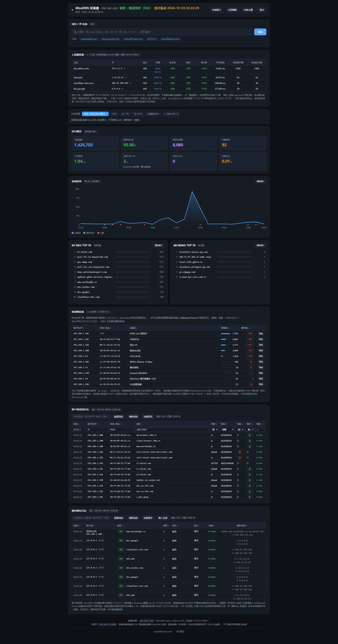Click 清除重计 in the 查询趋势 panel

click(260, 181)
